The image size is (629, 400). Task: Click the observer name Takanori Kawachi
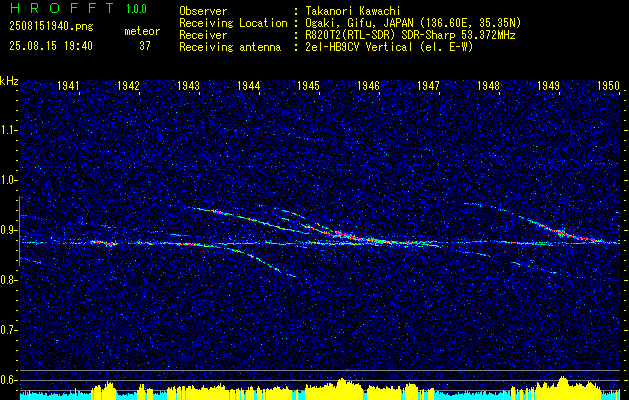pos(352,11)
